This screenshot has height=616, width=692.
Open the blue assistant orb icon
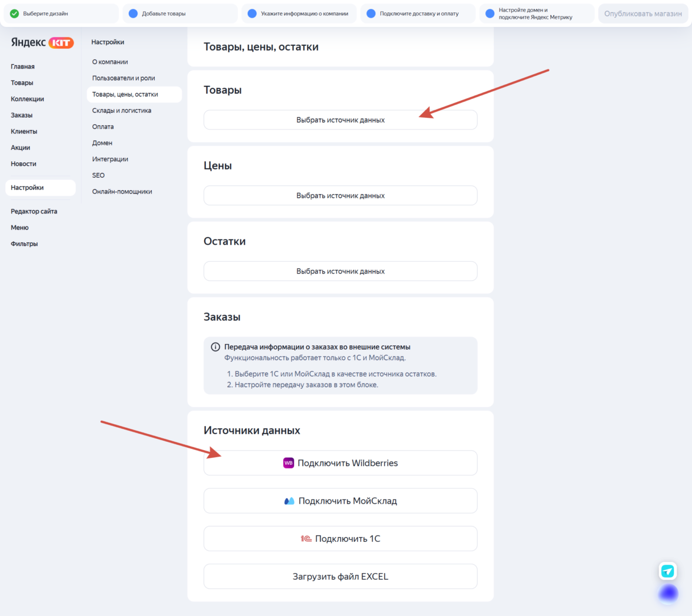point(668,593)
